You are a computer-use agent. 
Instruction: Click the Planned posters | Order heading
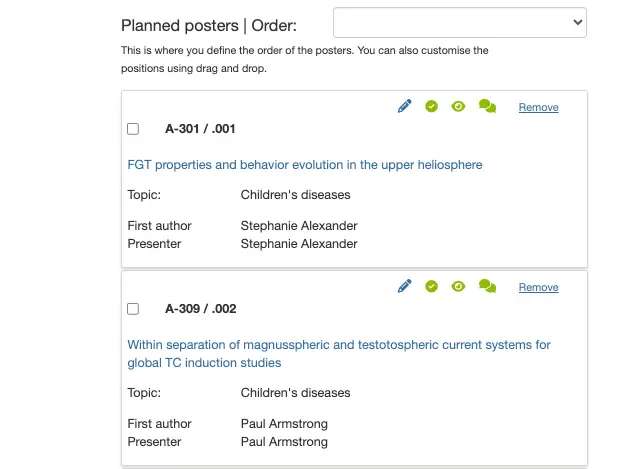click(222, 26)
